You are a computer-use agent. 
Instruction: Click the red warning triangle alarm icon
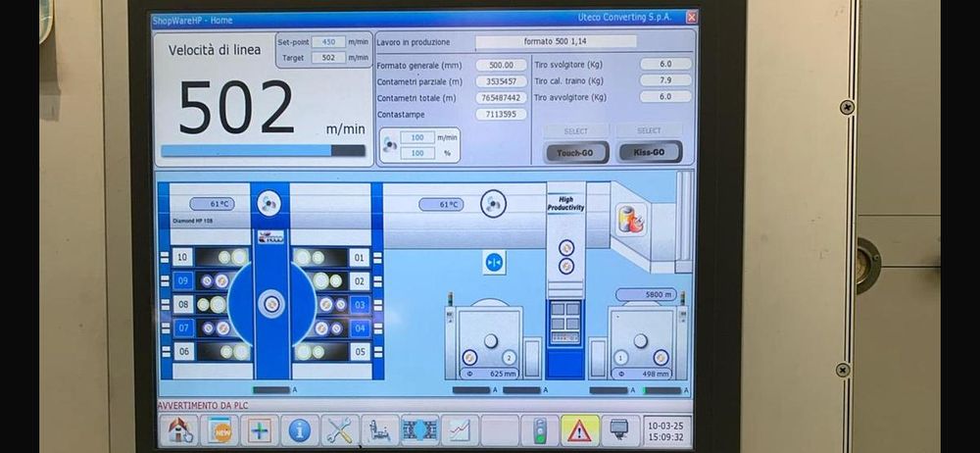(x=580, y=430)
